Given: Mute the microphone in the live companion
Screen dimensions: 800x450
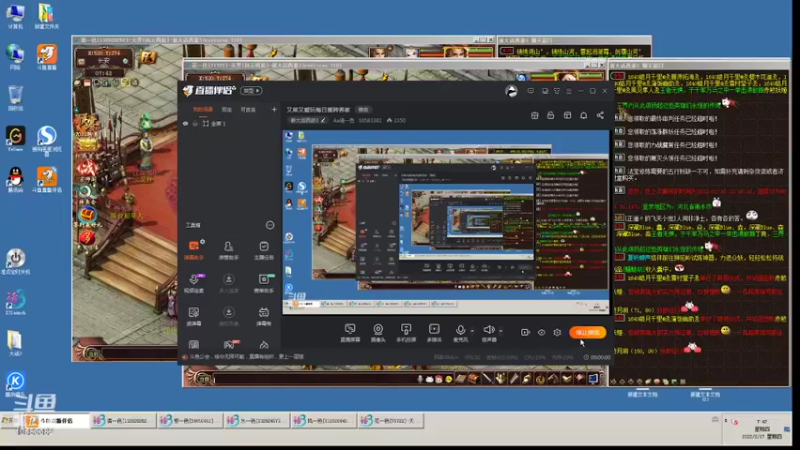Looking at the screenshot, I should (460, 333).
